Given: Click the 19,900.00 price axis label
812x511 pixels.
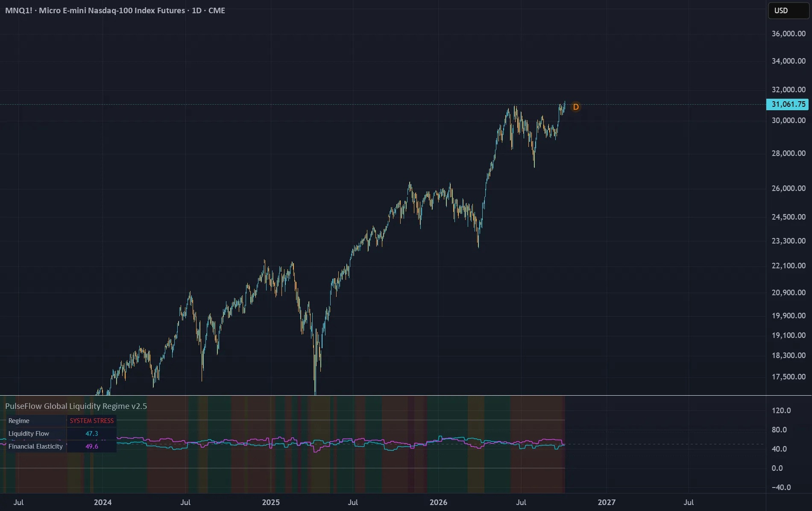Looking at the screenshot, I should click(789, 316).
